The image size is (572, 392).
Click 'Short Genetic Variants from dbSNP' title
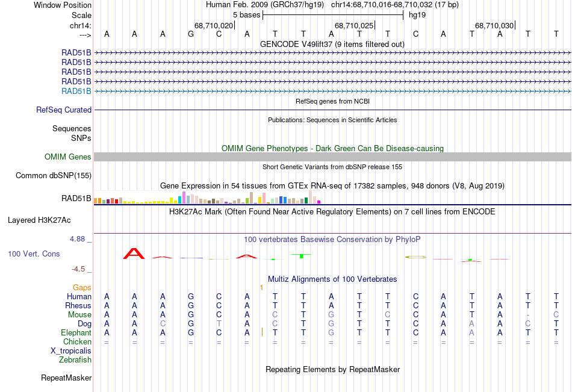(332, 167)
